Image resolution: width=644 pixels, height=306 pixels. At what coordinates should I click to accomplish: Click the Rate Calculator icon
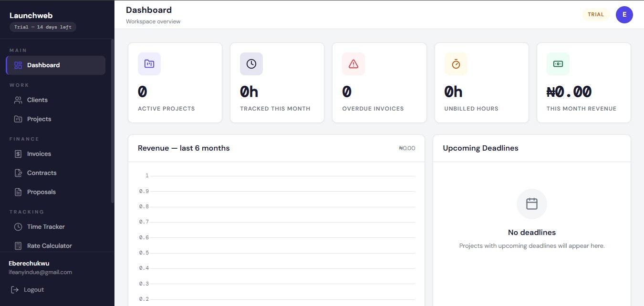18,246
